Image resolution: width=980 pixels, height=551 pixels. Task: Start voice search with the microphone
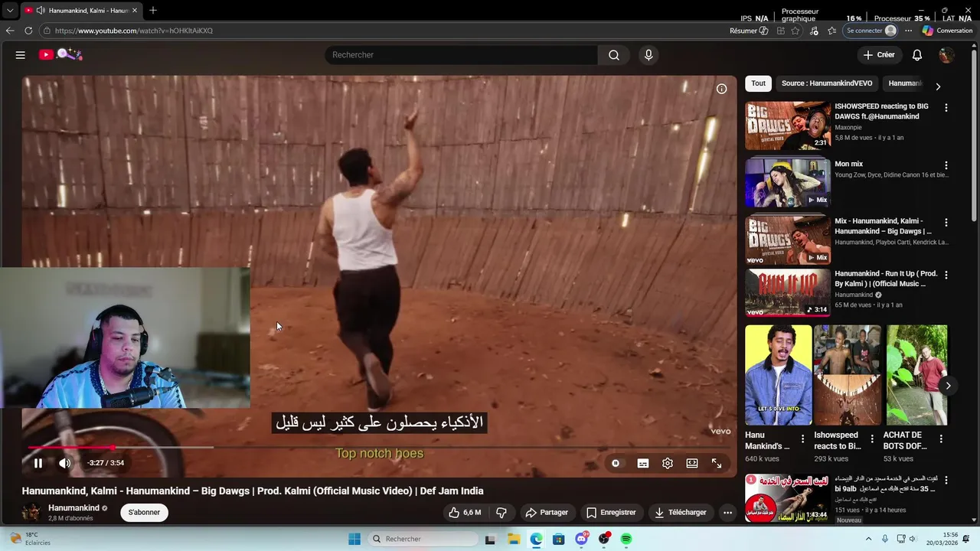tap(648, 55)
